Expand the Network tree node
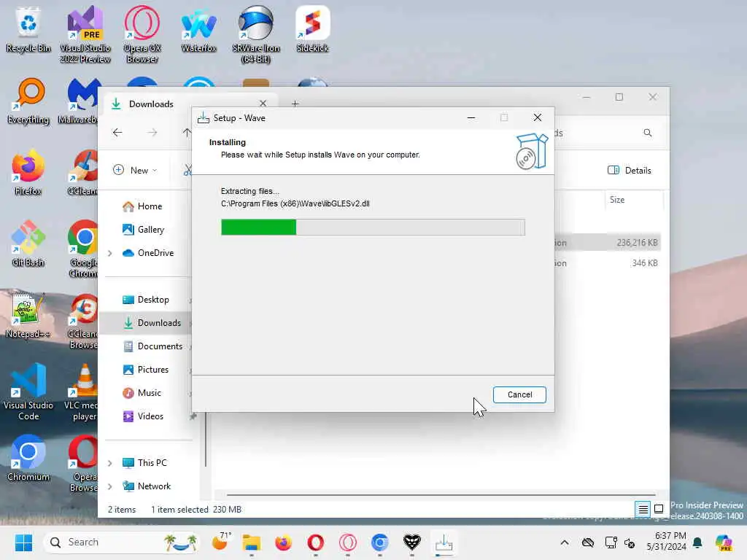This screenshot has width=747, height=560. pyautogui.click(x=110, y=486)
